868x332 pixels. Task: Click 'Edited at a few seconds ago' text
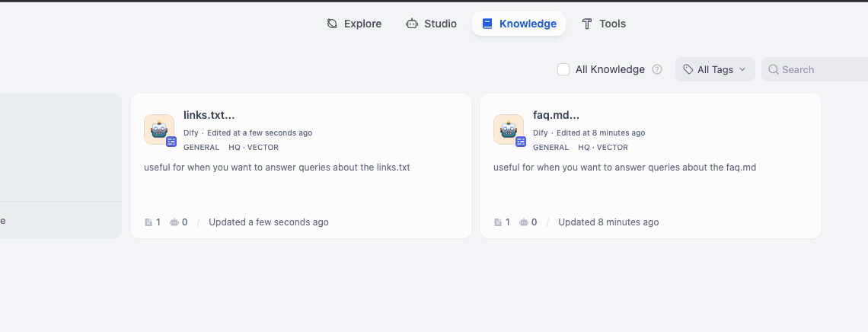(260, 132)
